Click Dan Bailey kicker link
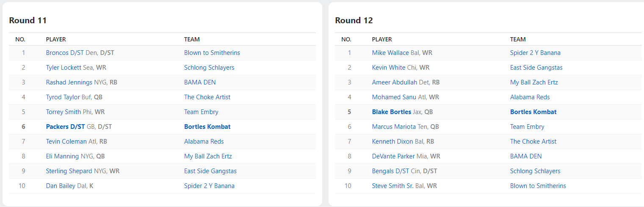Image resolution: width=644 pixels, height=207 pixels. [61, 186]
